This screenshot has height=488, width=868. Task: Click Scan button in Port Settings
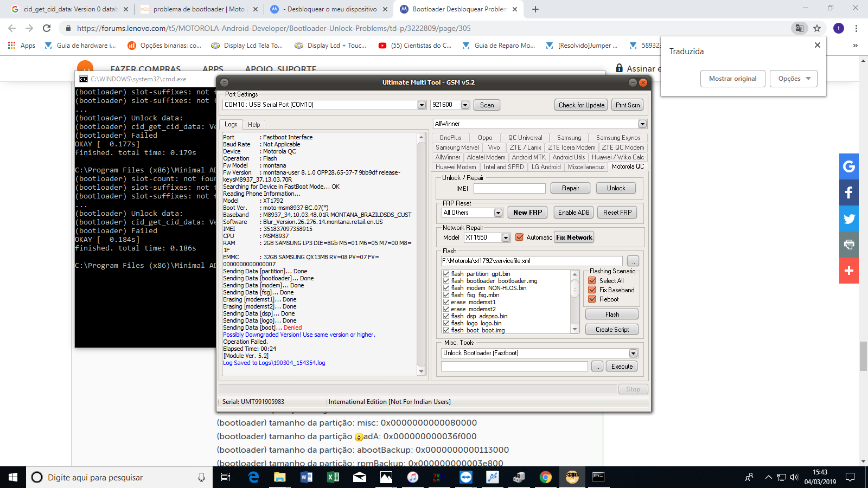(487, 105)
